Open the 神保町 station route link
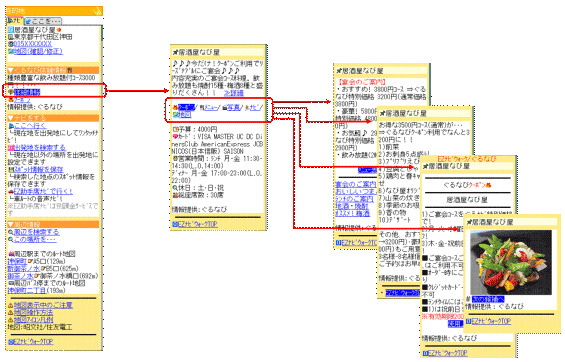Image resolution: width=565 pixels, height=362 pixels. point(17,261)
